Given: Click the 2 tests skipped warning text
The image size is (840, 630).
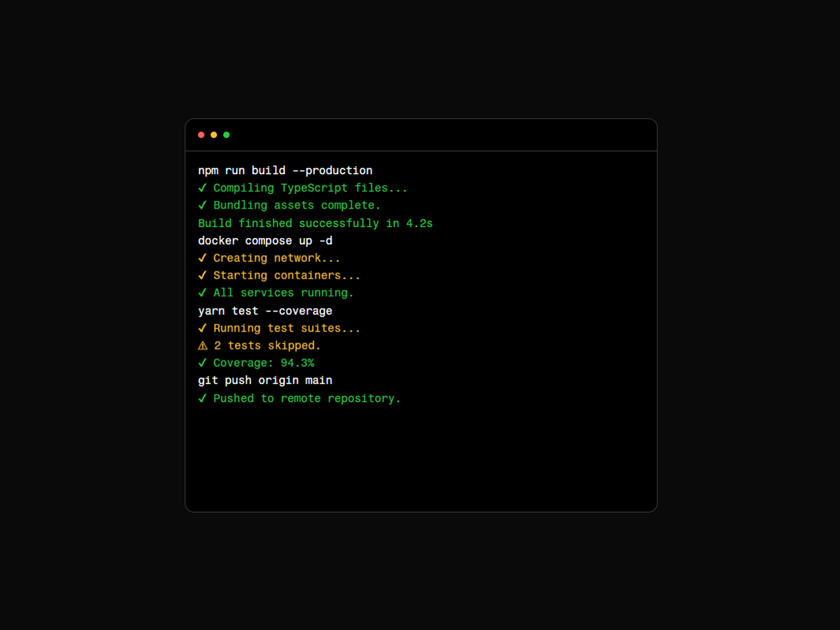Looking at the screenshot, I should [268, 345].
